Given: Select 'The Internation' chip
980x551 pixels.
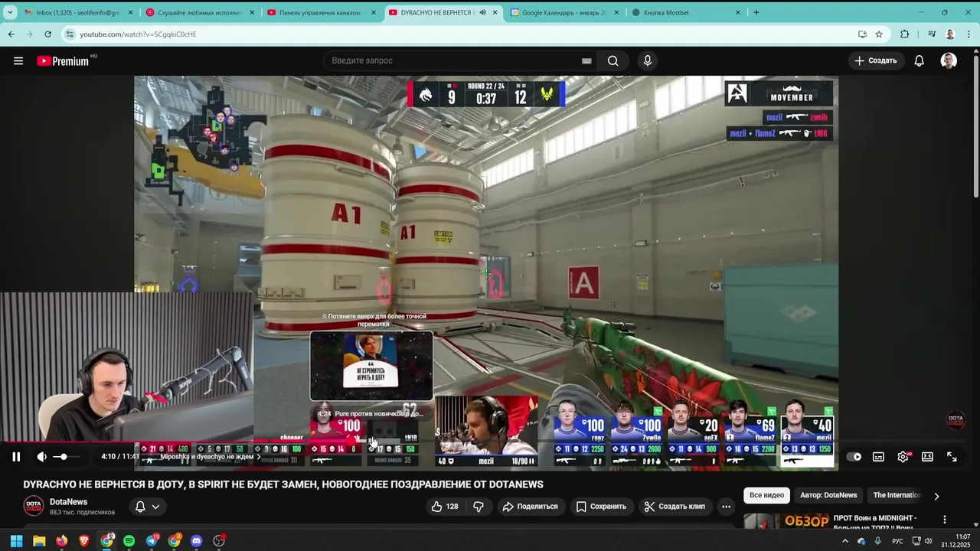Looking at the screenshot, I should (x=896, y=495).
